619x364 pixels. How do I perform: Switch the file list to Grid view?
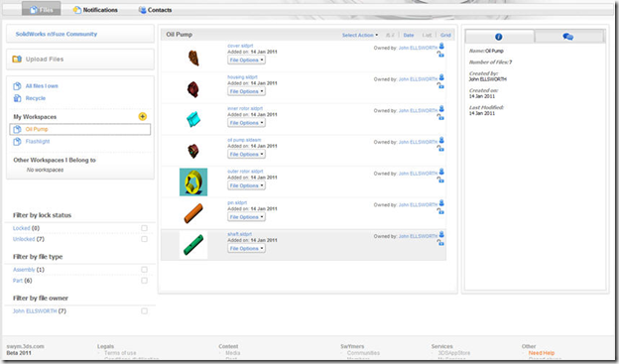coord(445,35)
